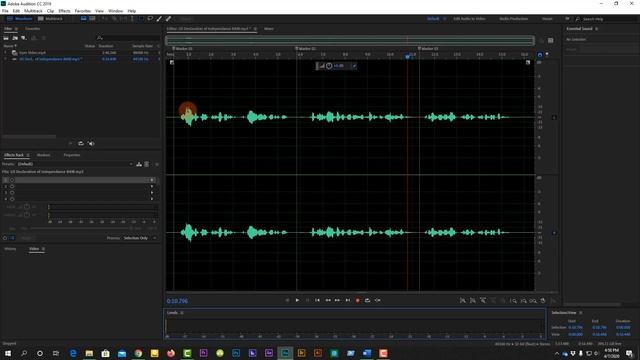Image resolution: width=640 pixels, height=360 pixels.
Task: Select the Default workspace button
Action: [433, 19]
